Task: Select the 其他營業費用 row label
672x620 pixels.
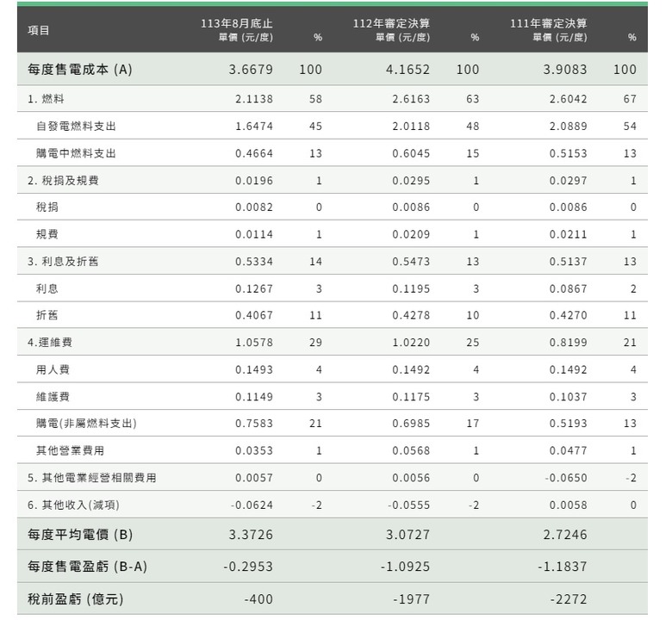Action: (x=70, y=450)
